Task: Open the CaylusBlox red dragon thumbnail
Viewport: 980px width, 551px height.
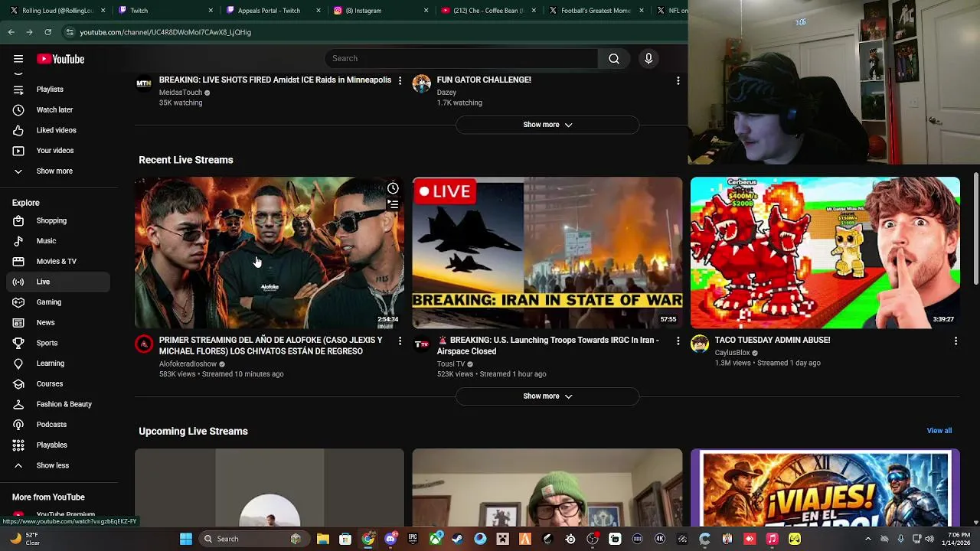Action: (x=825, y=253)
